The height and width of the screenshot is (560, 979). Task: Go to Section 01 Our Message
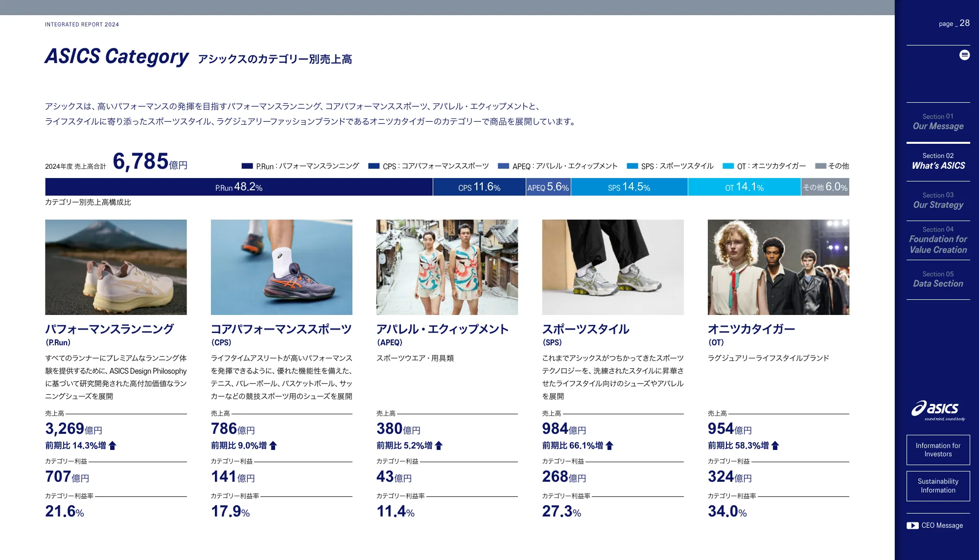click(938, 122)
